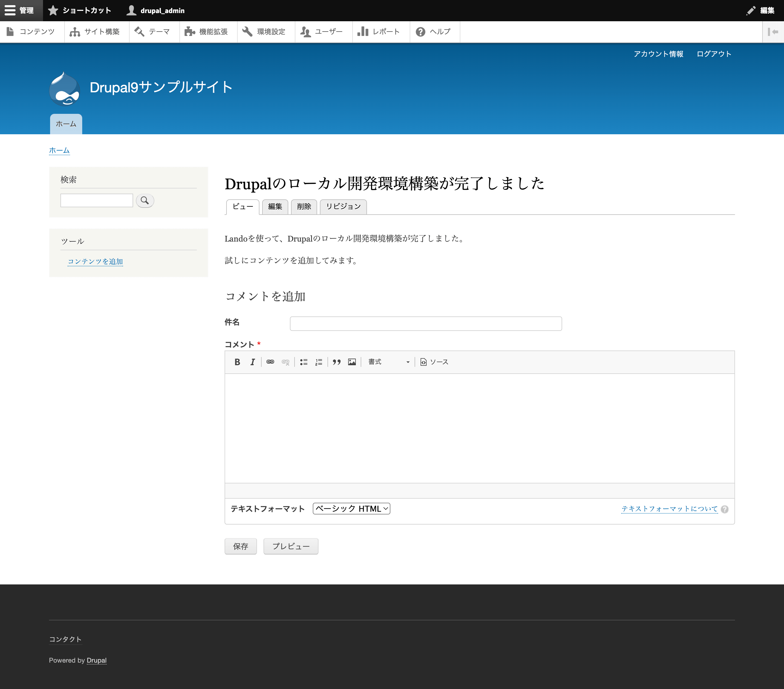Screen dimensions: 784x689
Task: Open the レポート admin menu
Action: (381, 32)
